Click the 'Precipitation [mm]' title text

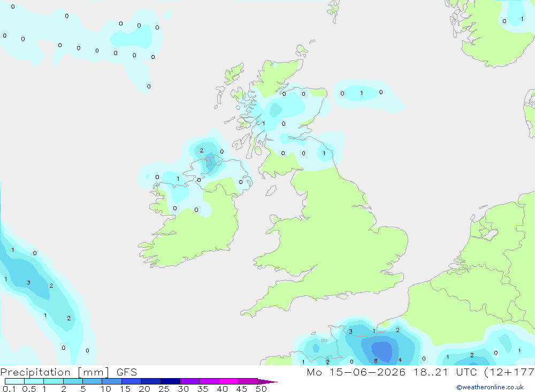(x=55, y=372)
